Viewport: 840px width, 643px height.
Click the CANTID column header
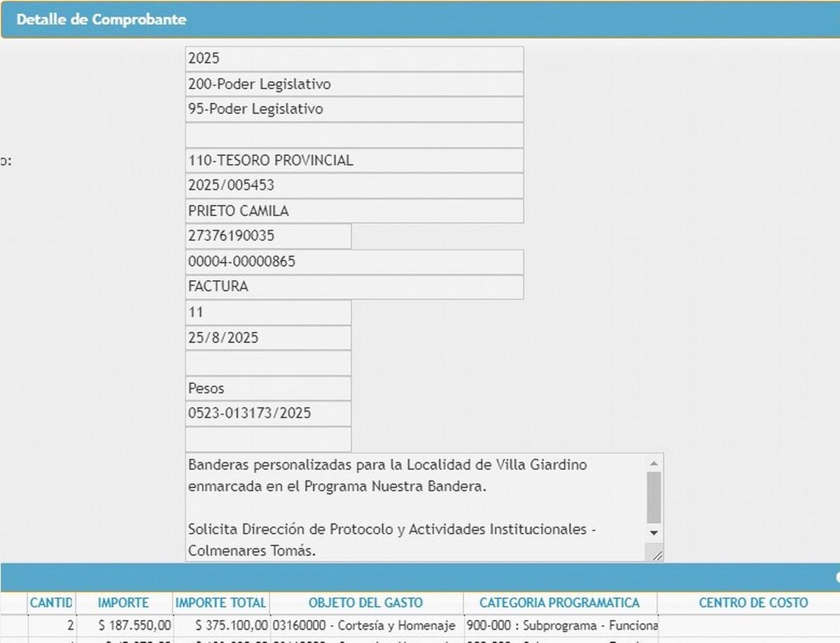(x=51, y=602)
